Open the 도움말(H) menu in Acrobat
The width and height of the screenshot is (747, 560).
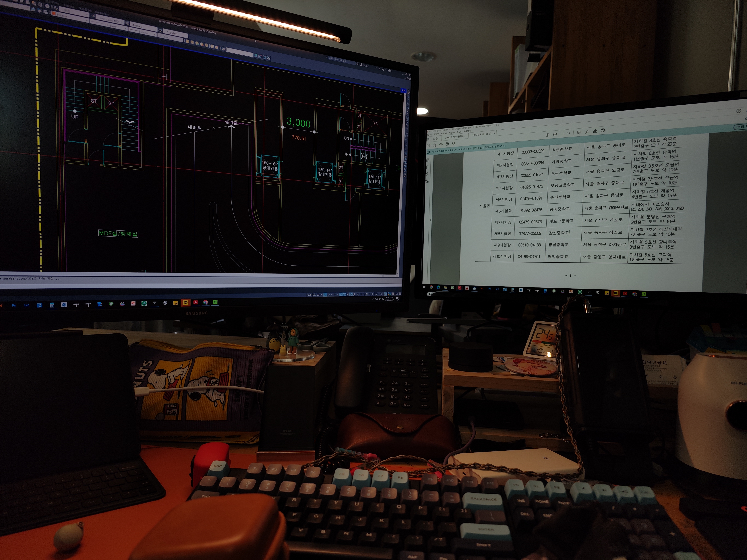click(x=468, y=131)
